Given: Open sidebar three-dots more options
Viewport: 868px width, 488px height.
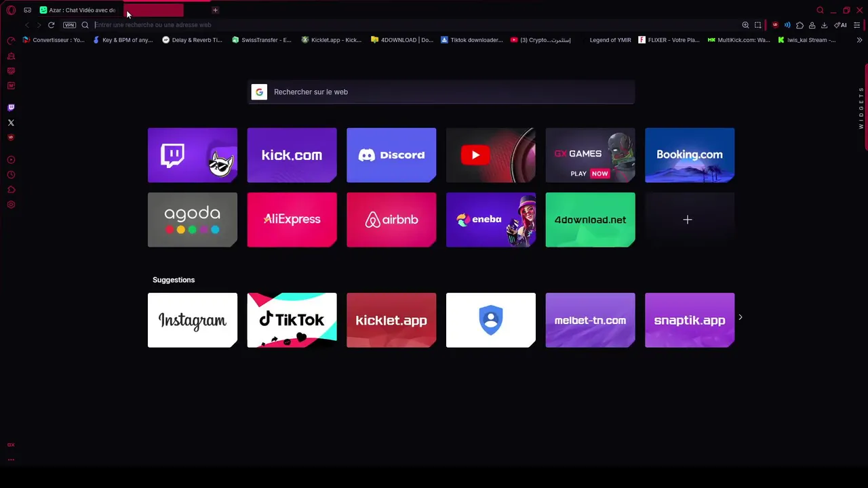Looking at the screenshot, I should (x=11, y=460).
